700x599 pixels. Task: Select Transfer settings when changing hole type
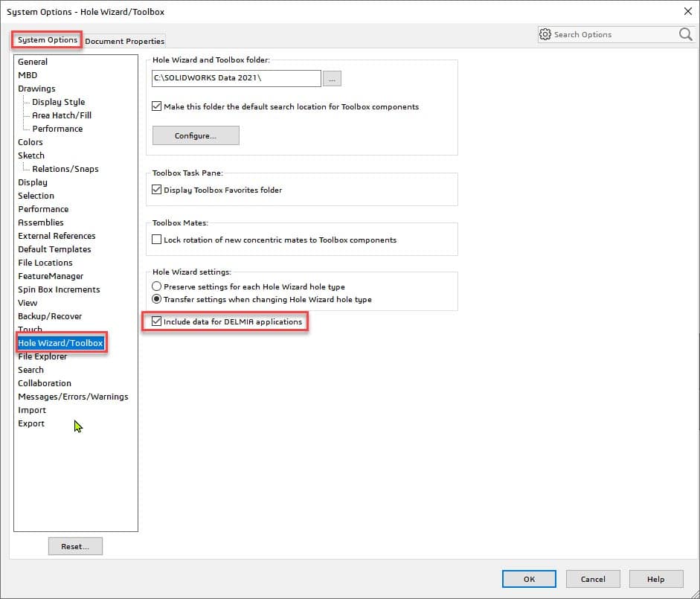[x=156, y=299]
